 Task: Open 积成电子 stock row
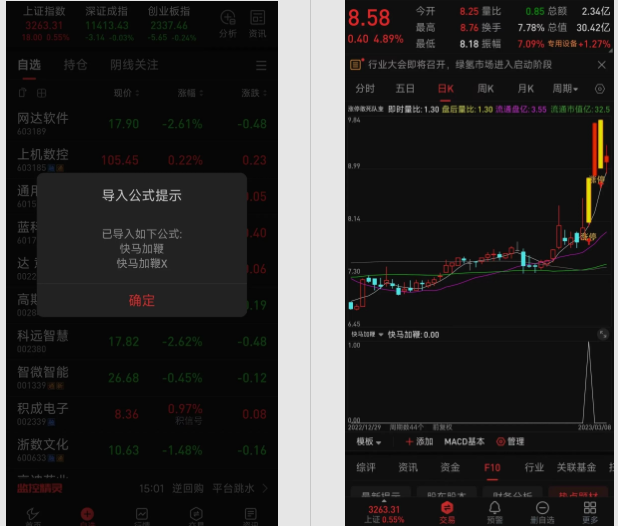[x=142, y=414]
